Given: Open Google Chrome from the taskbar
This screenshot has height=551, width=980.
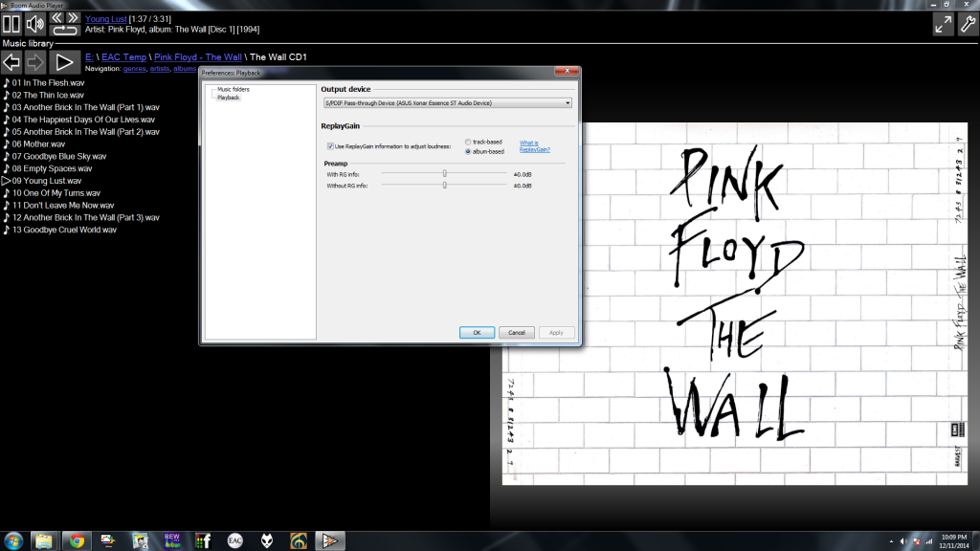Looking at the screenshot, I should [x=76, y=540].
